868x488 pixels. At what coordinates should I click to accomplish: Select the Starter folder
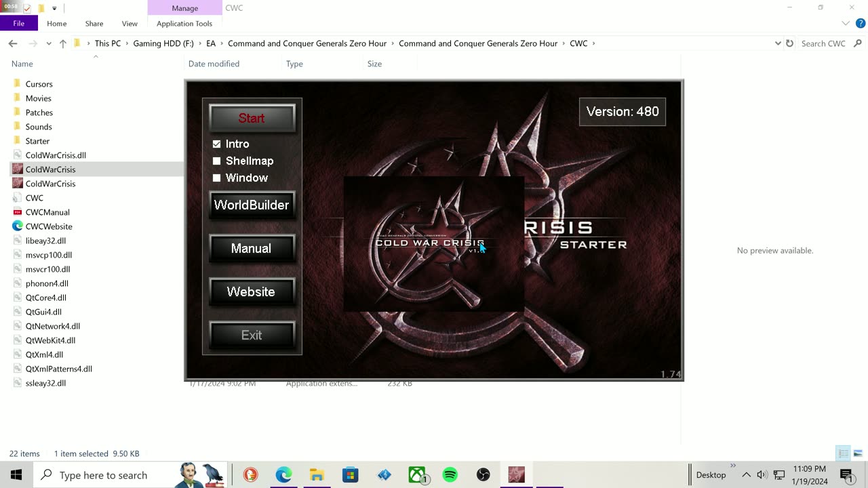37,141
